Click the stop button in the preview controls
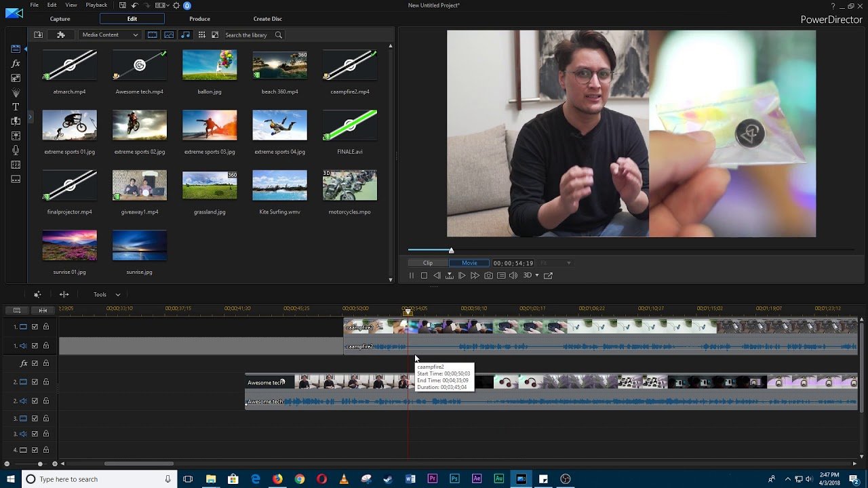This screenshot has width=868, height=488. click(x=424, y=276)
